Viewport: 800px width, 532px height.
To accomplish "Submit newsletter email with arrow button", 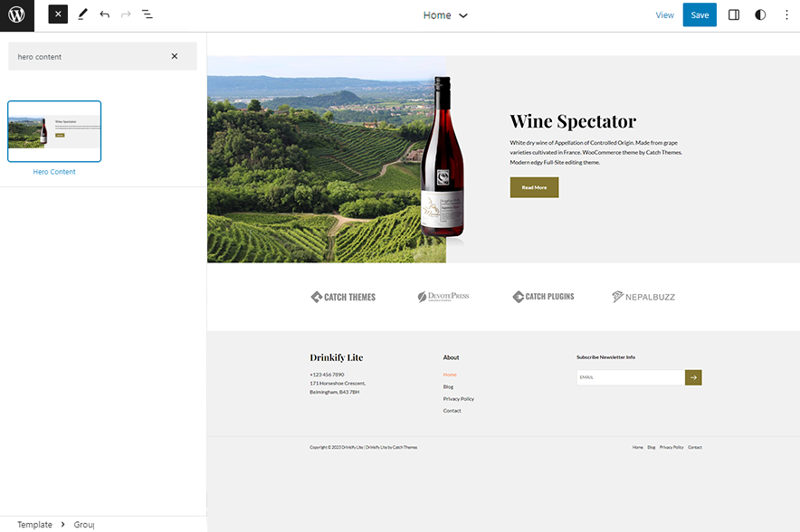I will (x=693, y=377).
